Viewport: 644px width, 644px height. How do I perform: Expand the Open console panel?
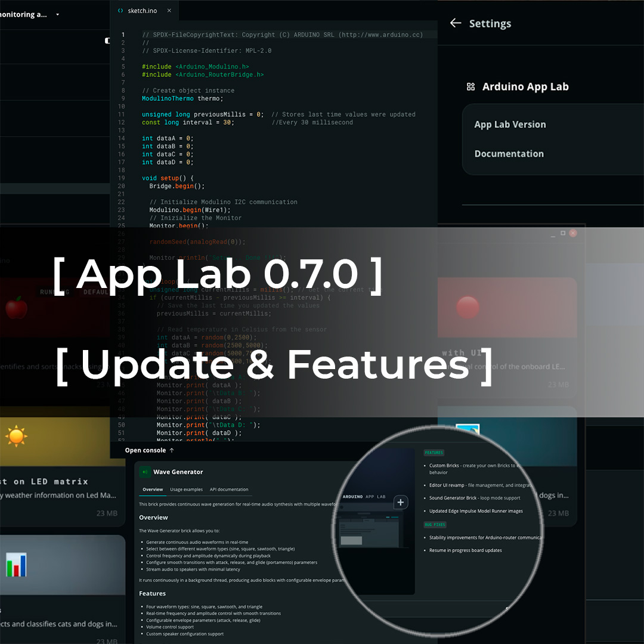(150, 450)
